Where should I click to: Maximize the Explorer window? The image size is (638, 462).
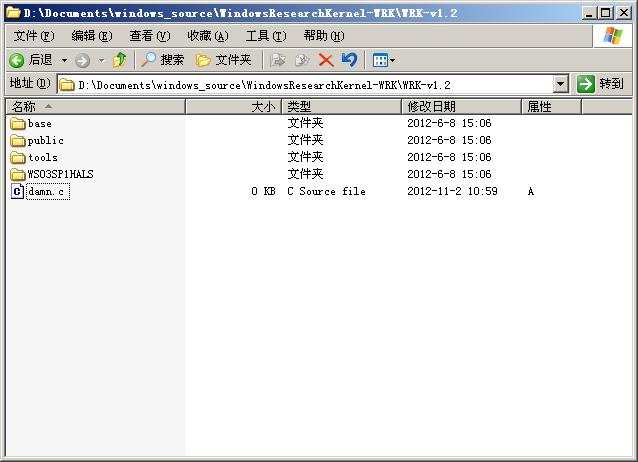[x=605, y=13]
